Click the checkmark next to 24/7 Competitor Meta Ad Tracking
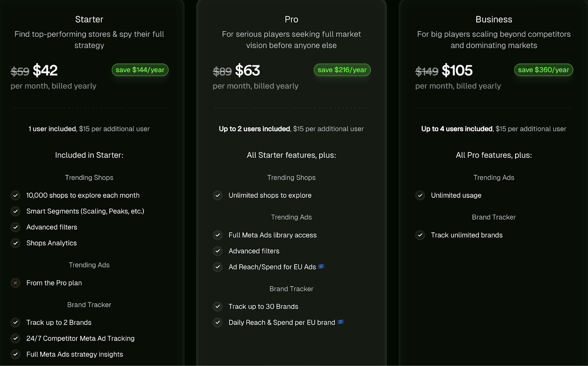 [x=15, y=338]
